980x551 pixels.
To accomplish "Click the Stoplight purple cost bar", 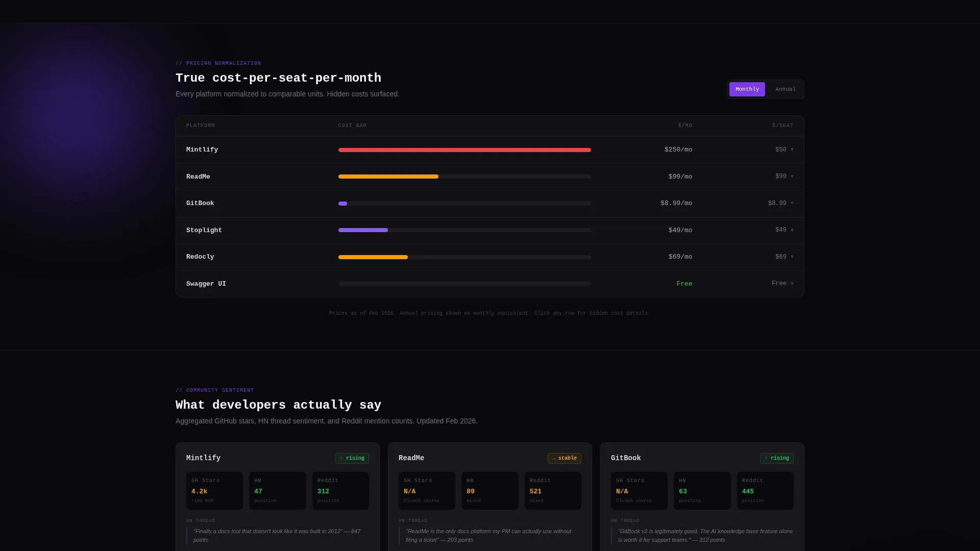I will tap(363, 230).
